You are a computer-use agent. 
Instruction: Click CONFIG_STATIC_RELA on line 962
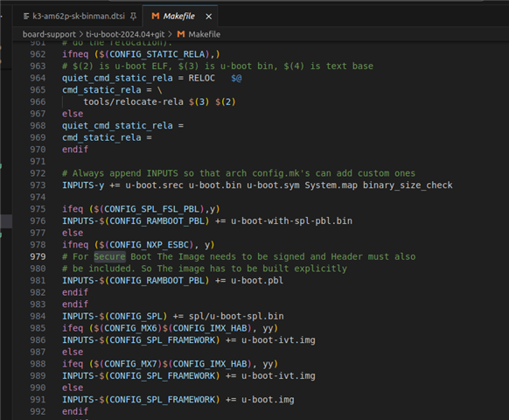point(157,54)
